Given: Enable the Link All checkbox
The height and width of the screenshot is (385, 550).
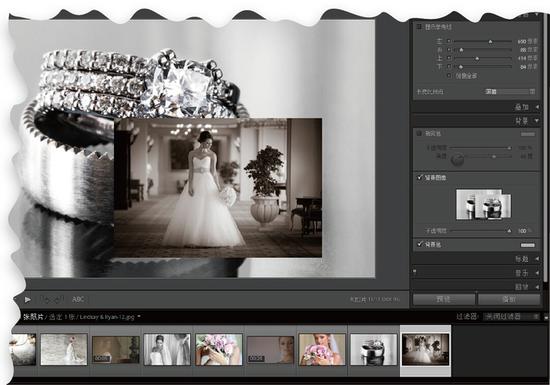Looking at the screenshot, I should pos(449,75).
